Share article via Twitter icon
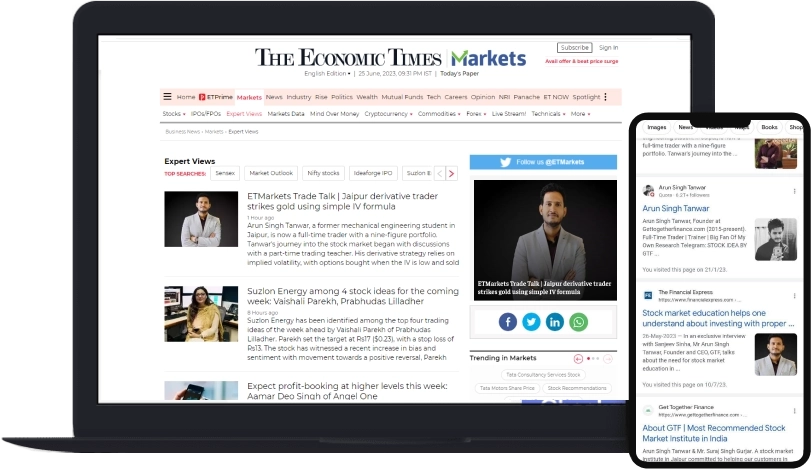 pyautogui.click(x=531, y=321)
